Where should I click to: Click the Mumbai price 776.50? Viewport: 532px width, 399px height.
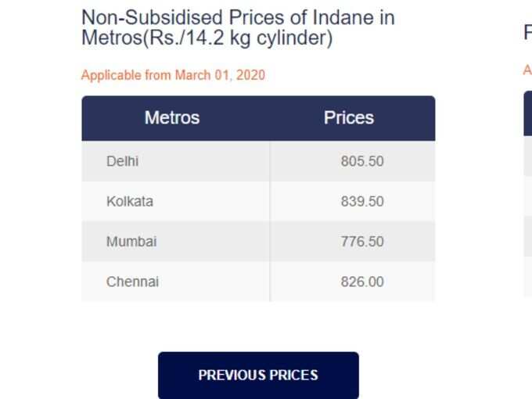point(362,242)
